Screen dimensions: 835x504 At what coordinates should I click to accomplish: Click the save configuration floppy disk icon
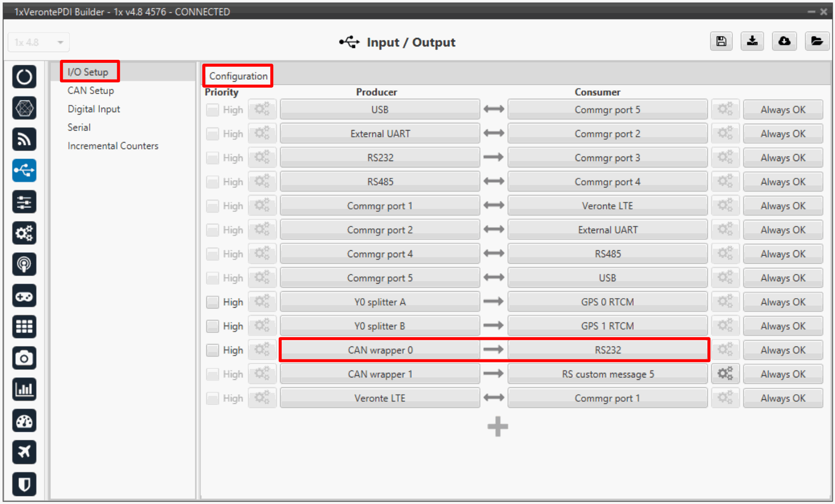pos(721,41)
